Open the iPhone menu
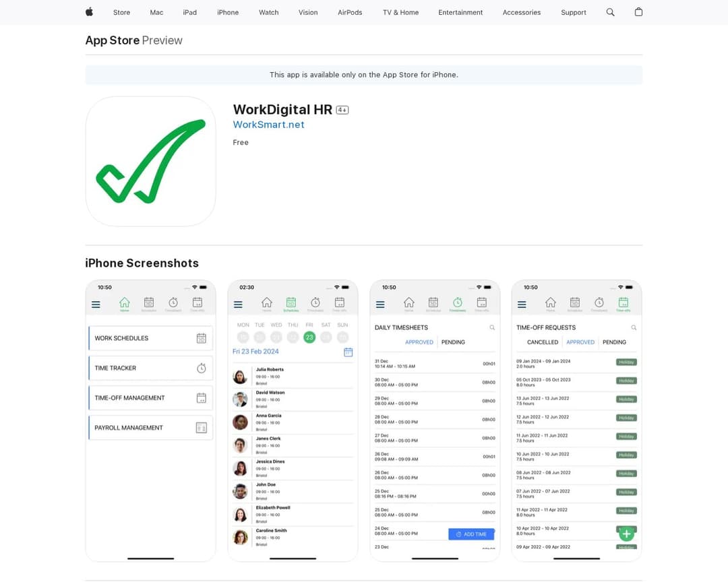This screenshot has height=582, width=728. click(228, 13)
